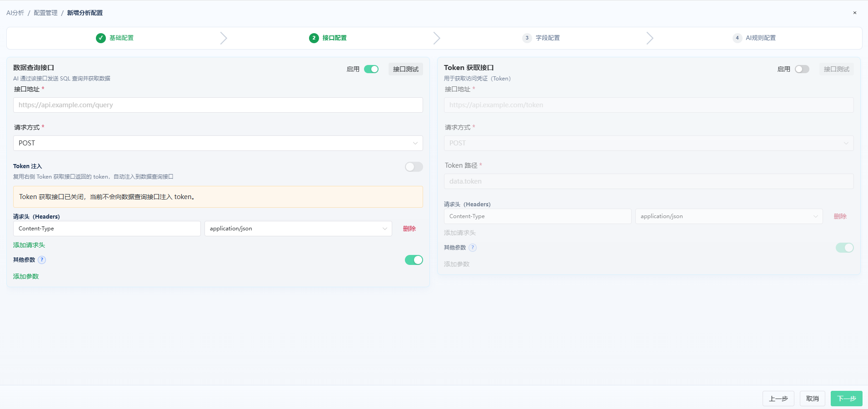This screenshot has height=409, width=868.
Task: Click the 接口测试 button for 数据查询接口
Action: 406,69
